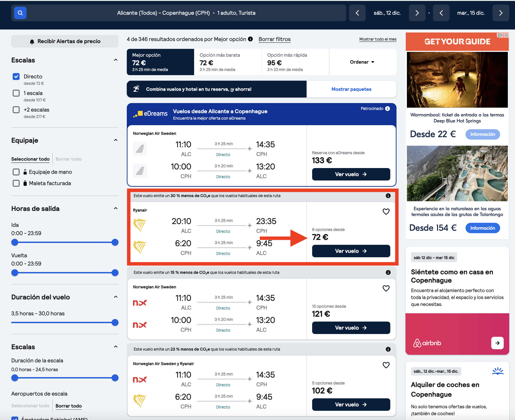Click the blue search magnifier icon
515x420 pixels.
pyautogui.click(x=20, y=13)
